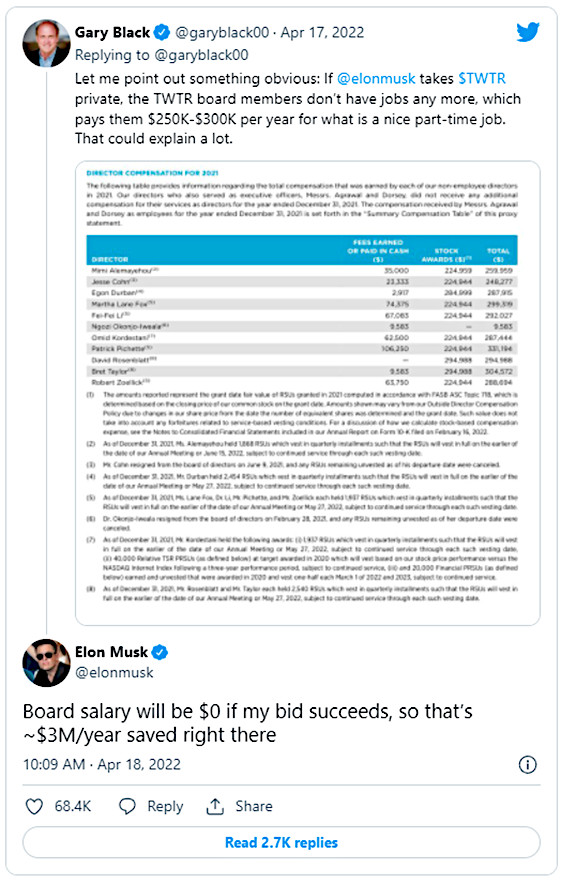Open Elon Musk's profile photo
The height and width of the screenshot is (884, 561).
46,663
